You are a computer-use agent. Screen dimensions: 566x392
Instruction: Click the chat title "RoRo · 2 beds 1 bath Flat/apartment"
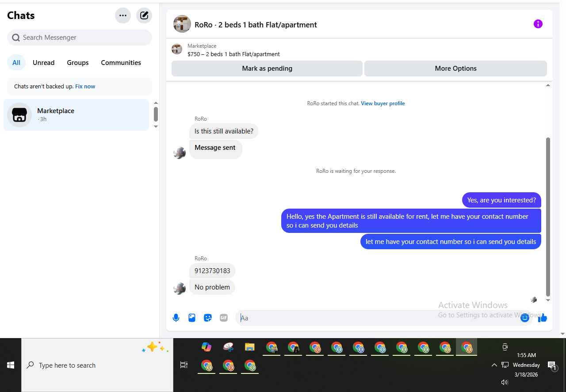(x=256, y=25)
